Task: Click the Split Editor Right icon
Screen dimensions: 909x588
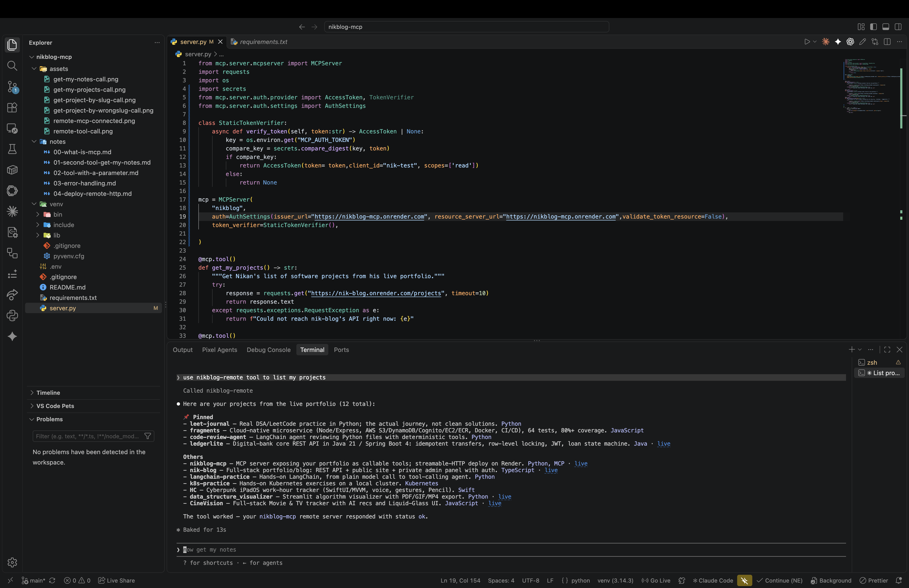Action: point(887,42)
